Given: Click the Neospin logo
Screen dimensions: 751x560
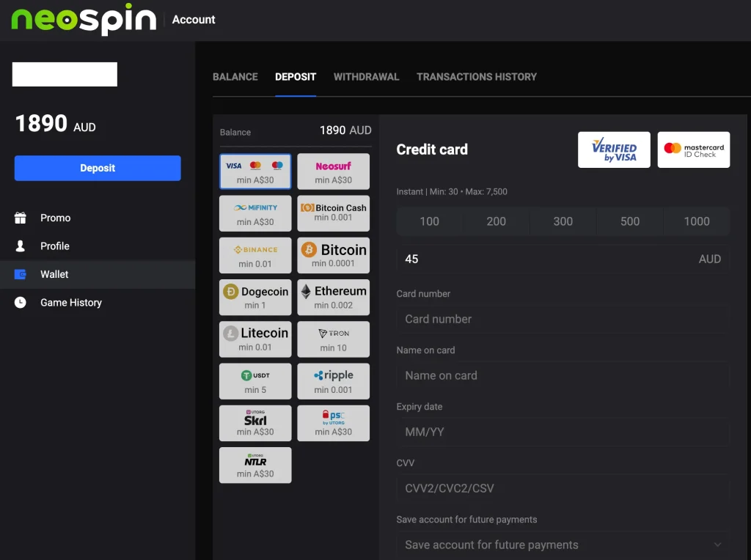Looking at the screenshot, I should pyautogui.click(x=84, y=20).
